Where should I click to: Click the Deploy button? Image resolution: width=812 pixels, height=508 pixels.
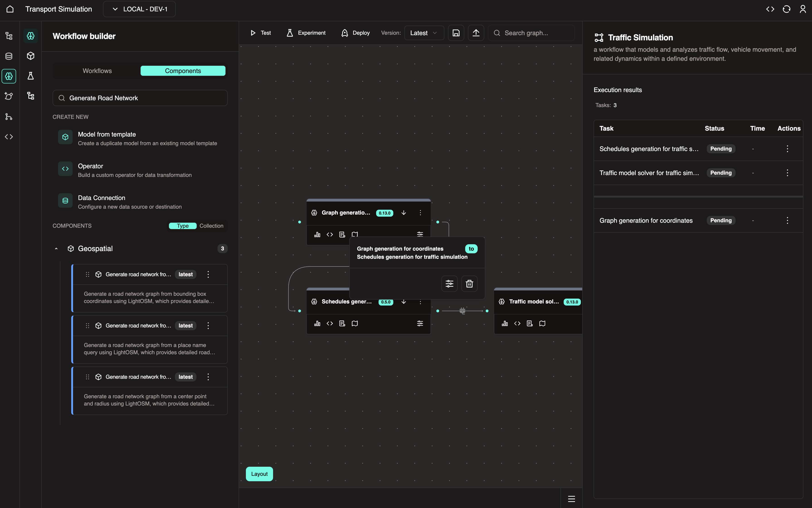[355, 33]
